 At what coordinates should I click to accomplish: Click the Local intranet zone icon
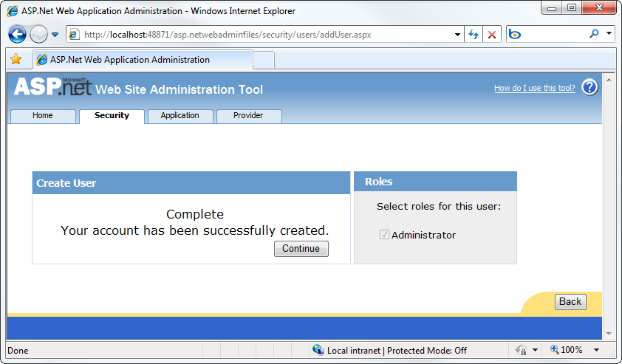click(x=318, y=351)
